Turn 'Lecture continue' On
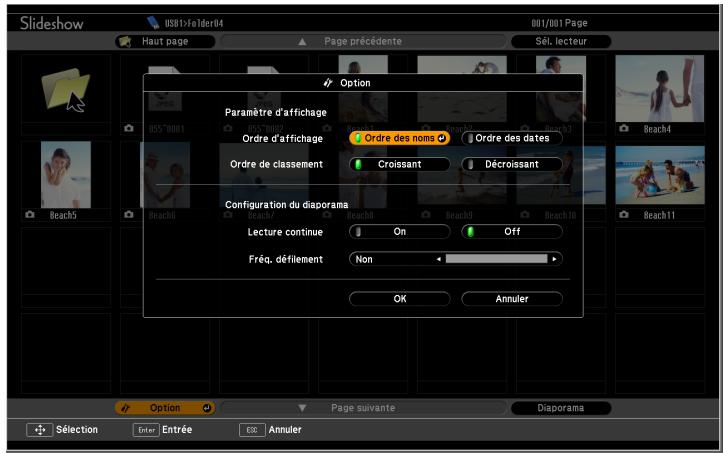Screen dimensions: 723x454 click(399, 232)
